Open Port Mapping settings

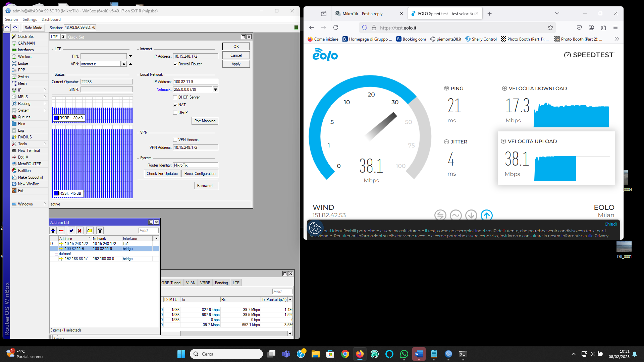point(205,121)
